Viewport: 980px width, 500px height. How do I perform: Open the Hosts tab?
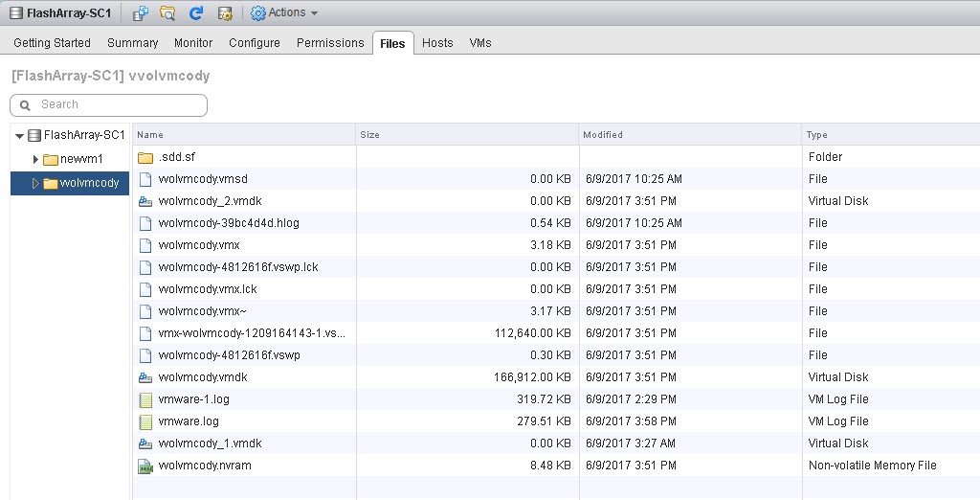click(437, 43)
